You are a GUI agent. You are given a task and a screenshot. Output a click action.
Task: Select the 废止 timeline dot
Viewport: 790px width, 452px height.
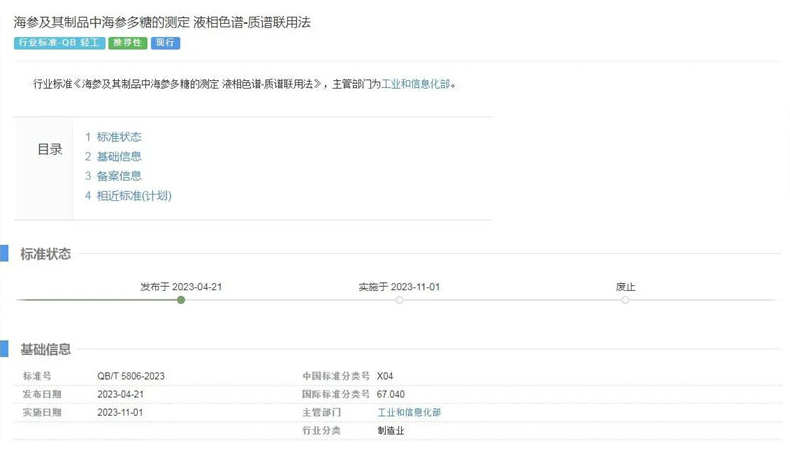point(625,300)
